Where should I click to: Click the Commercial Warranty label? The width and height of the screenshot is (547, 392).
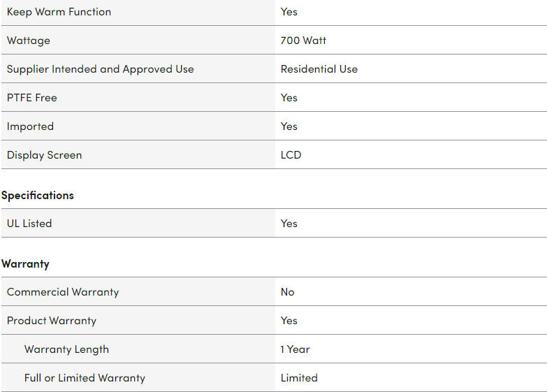(x=63, y=292)
